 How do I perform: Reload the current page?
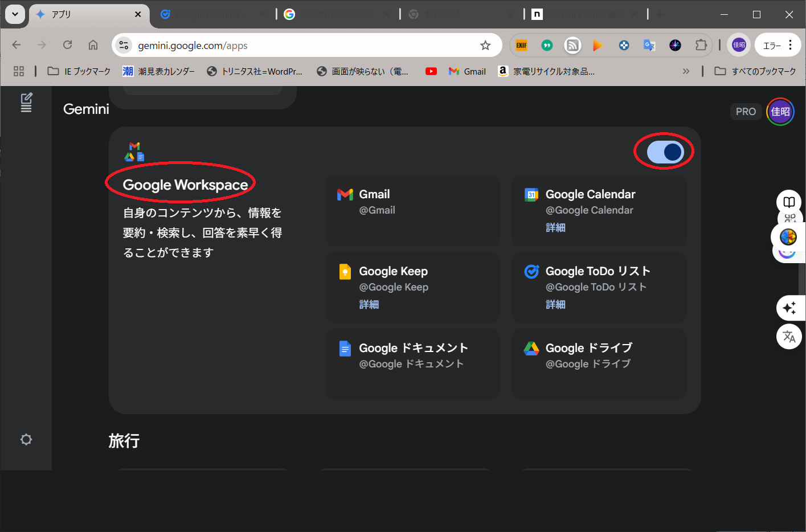(67, 45)
